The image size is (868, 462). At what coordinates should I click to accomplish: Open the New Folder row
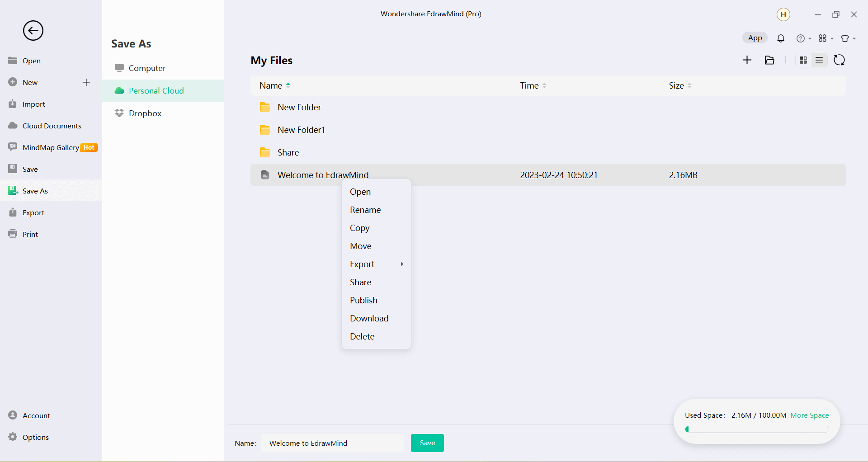coord(548,107)
